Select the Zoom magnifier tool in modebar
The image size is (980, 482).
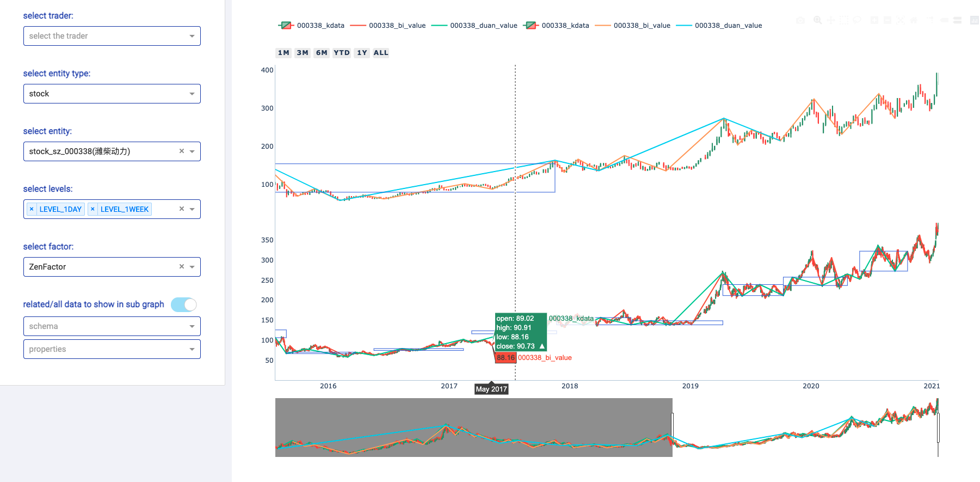point(817,20)
